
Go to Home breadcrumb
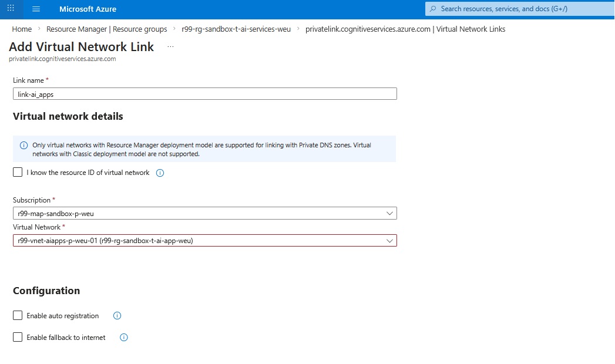(x=22, y=29)
